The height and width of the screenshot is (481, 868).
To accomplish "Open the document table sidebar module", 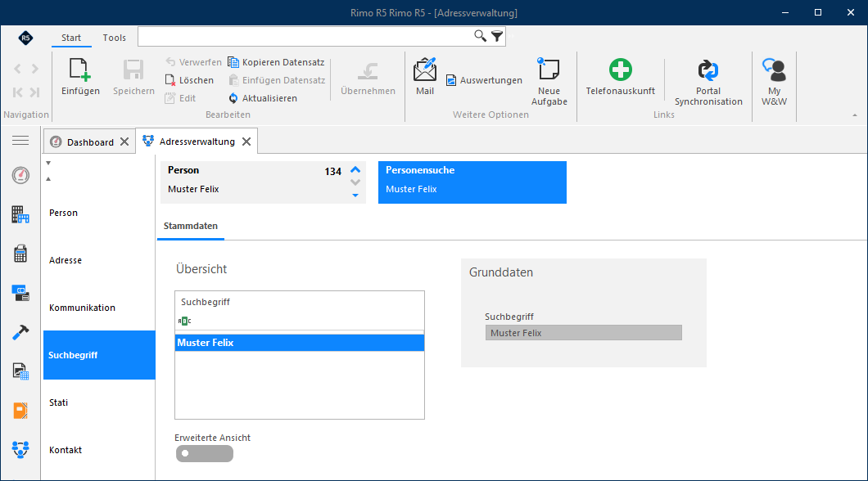I will pos(20,371).
